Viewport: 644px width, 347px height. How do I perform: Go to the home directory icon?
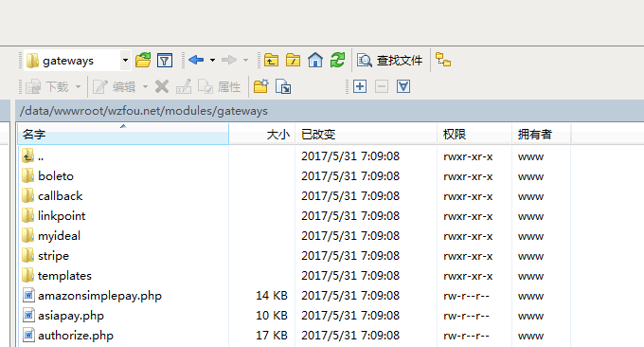tap(315, 60)
